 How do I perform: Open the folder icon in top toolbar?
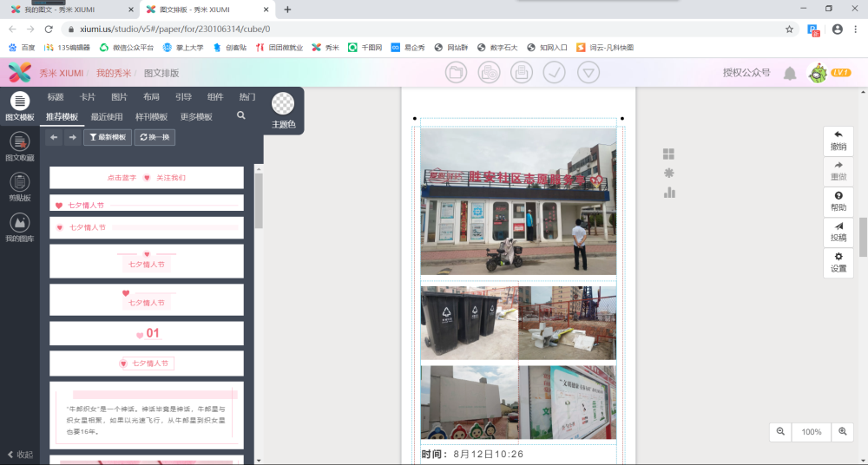pyautogui.click(x=457, y=73)
